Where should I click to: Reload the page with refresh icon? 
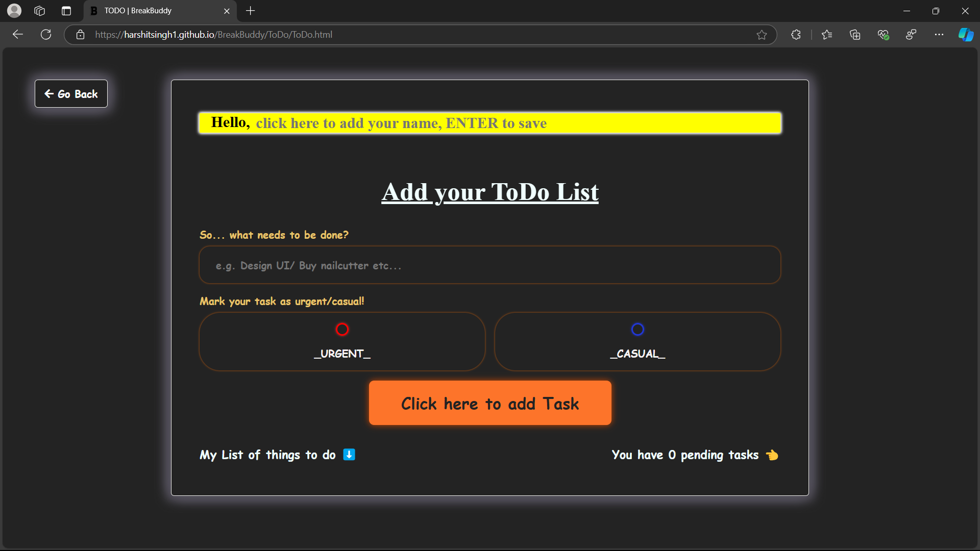tap(46, 35)
